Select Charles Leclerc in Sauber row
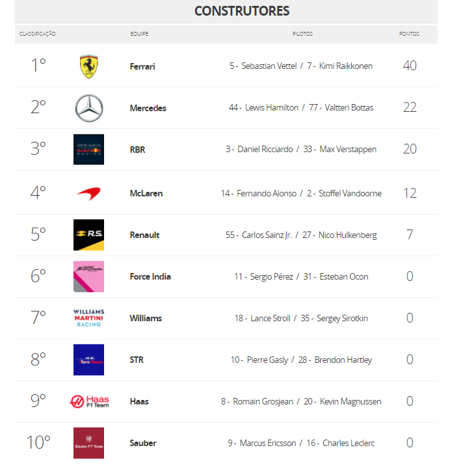The image size is (452, 476). pos(348,443)
